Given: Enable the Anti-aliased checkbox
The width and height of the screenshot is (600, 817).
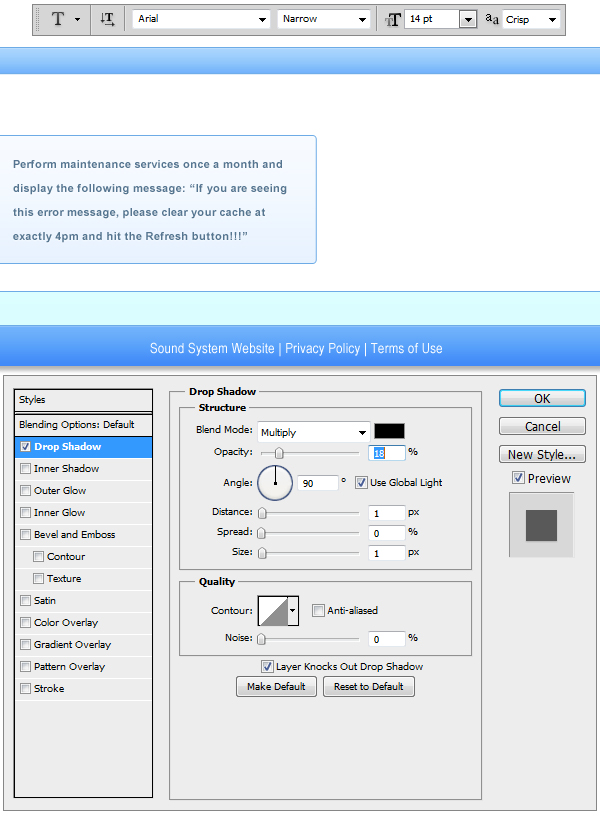Looking at the screenshot, I should coord(318,610).
